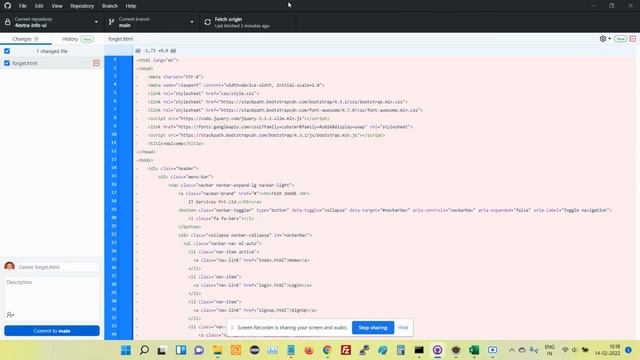640x360 pixels.
Task: Click the user avatar beside commit summary
Action: [x=9, y=267]
